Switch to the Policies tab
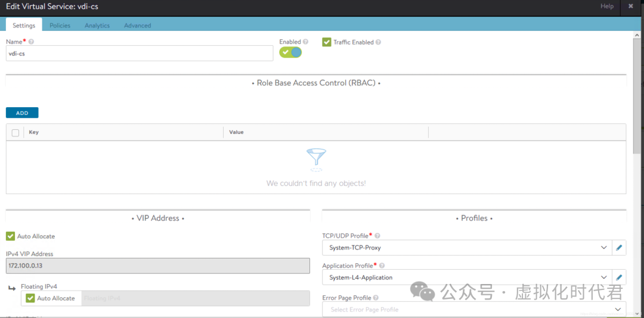The width and height of the screenshot is (644, 318). [60, 25]
